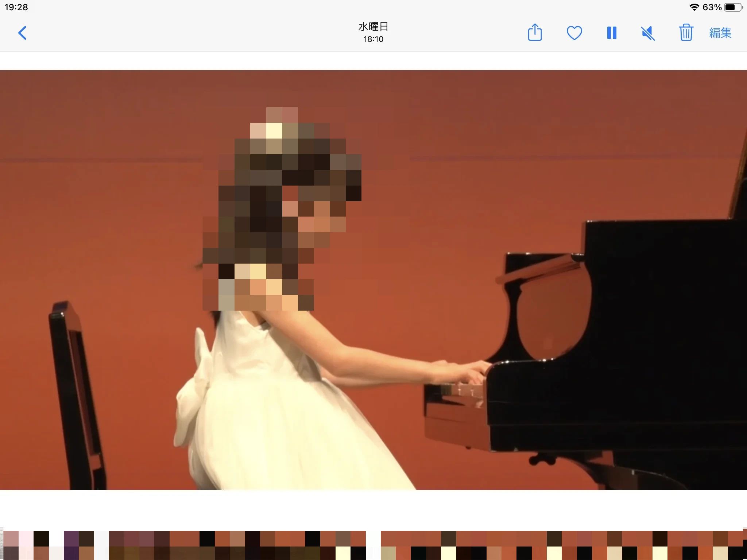Select the purple thumbnail in bottom strip
747x560 pixels.
click(x=71, y=545)
